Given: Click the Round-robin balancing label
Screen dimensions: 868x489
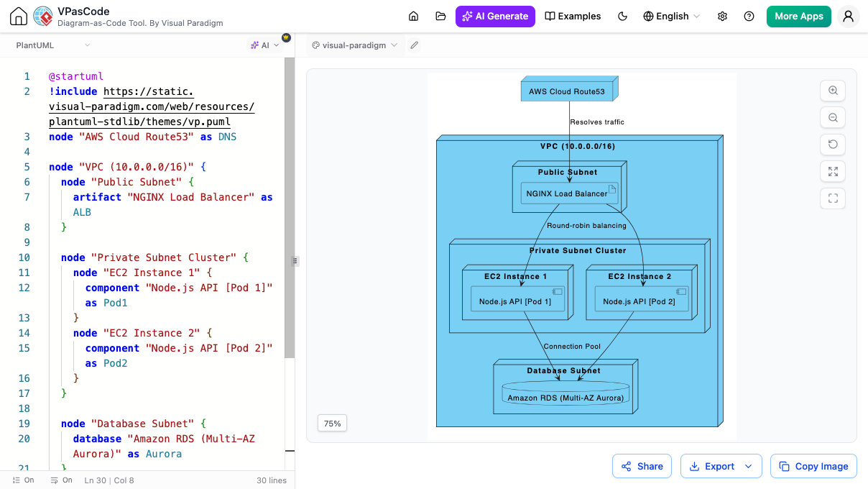Looking at the screenshot, I should (x=586, y=225).
